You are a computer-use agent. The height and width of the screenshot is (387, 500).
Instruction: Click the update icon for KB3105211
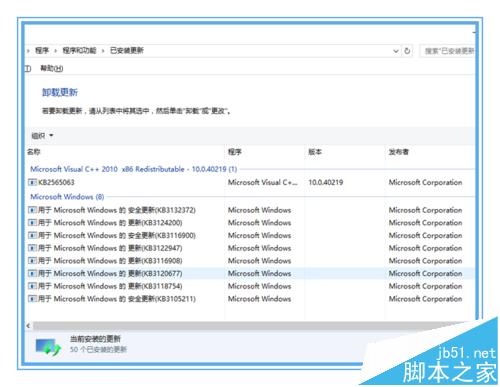point(32,299)
